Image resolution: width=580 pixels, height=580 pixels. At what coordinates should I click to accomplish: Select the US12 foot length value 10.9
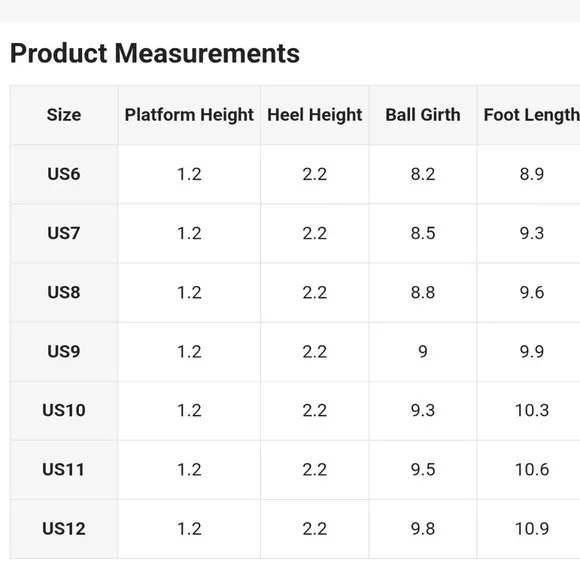pos(532,529)
